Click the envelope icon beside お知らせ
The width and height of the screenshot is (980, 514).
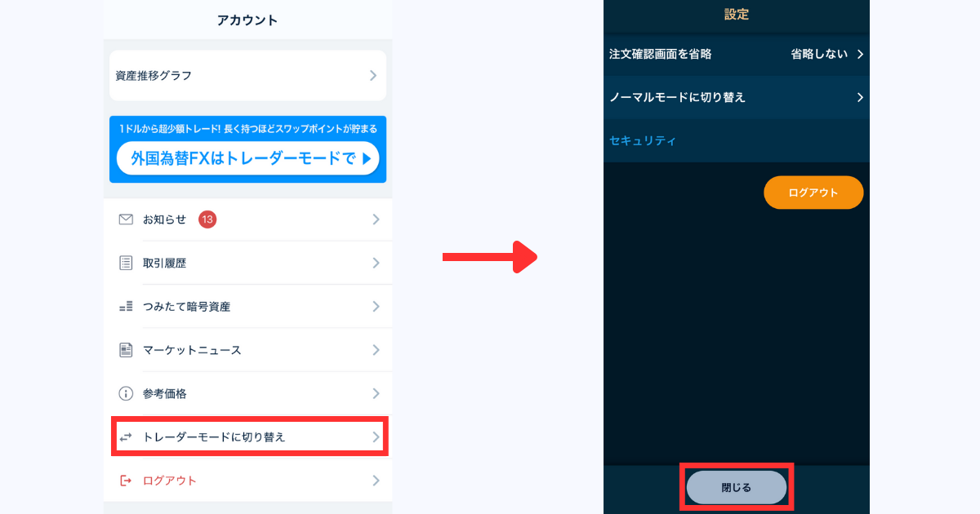[x=126, y=219]
